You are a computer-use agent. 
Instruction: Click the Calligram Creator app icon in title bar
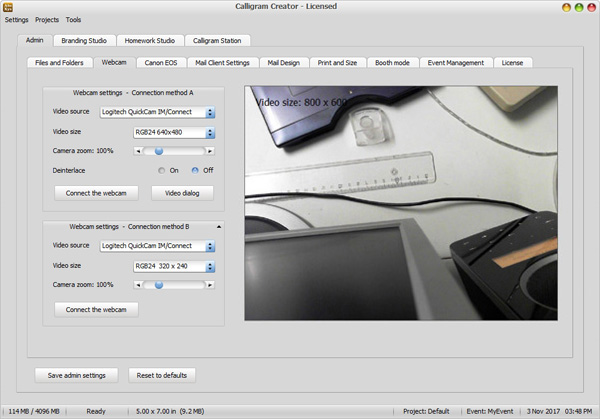(x=8, y=7)
